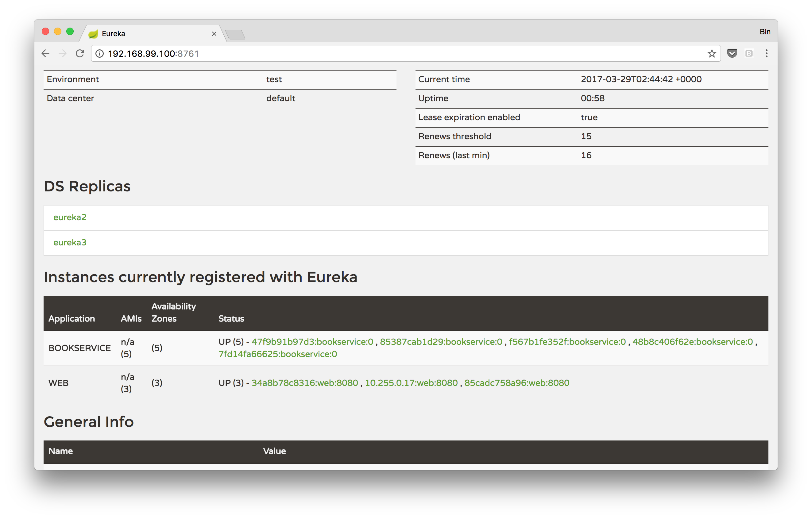Open instance 47f9b91b97d3:bookservice:0
812x519 pixels.
pyautogui.click(x=312, y=342)
